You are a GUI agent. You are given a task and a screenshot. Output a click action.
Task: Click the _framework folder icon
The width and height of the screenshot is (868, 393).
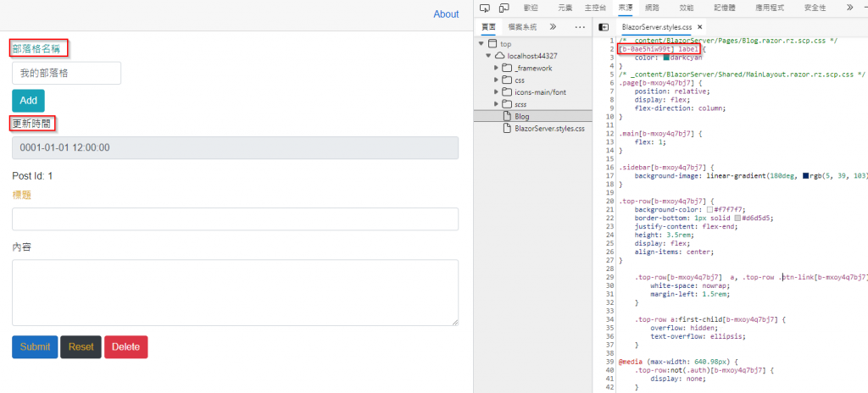507,68
